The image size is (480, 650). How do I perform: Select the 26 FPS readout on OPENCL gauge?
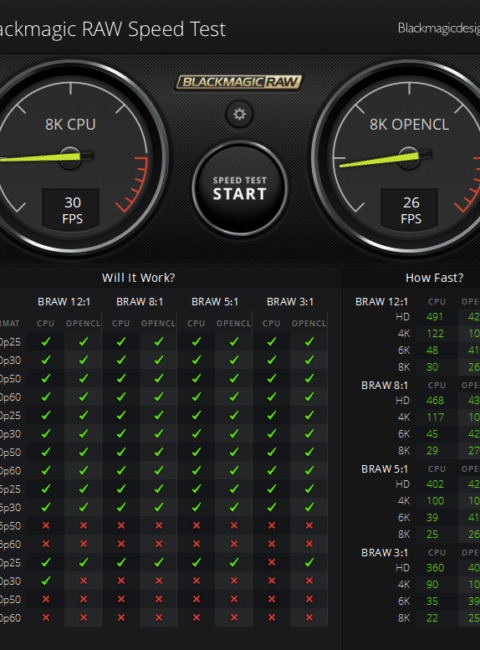[x=410, y=209]
